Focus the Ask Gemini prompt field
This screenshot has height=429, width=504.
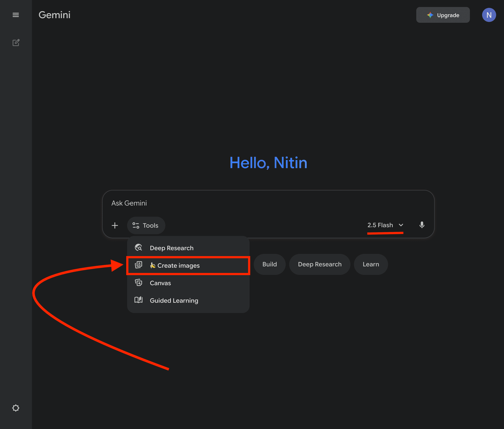(x=243, y=203)
